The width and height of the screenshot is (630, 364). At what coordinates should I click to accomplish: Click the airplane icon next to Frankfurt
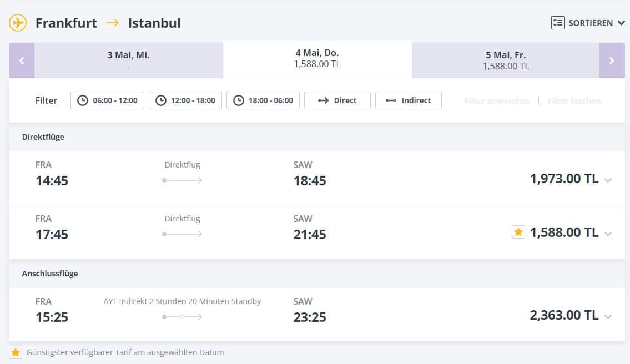click(x=17, y=23)
